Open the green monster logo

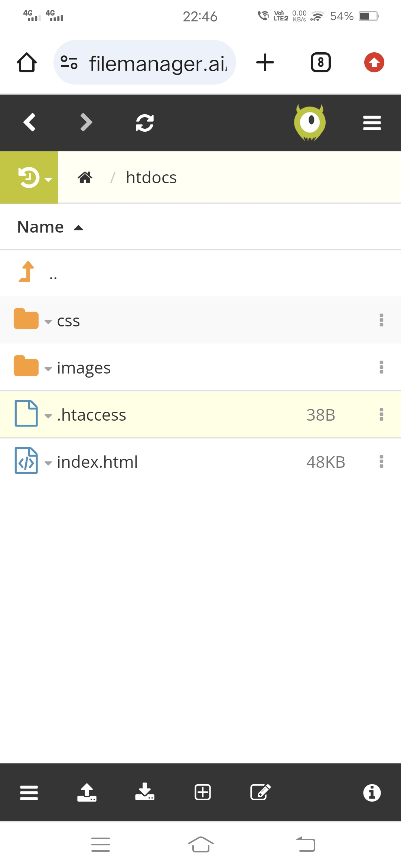[x=310, y=123]
